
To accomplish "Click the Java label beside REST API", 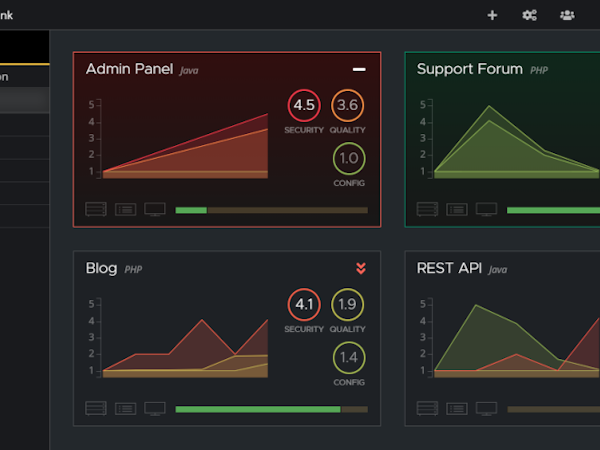I will (x=498, y=270).
